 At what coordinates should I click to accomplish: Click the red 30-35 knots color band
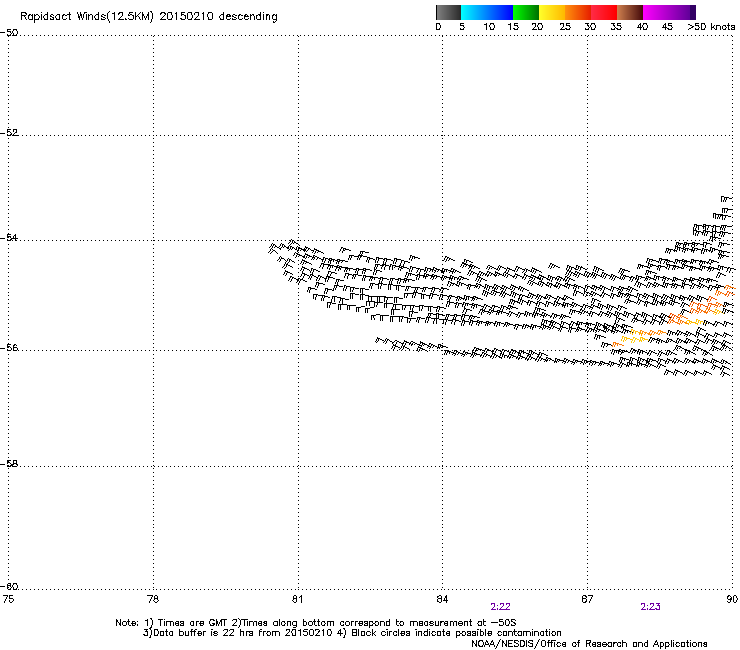pos(604,12)
